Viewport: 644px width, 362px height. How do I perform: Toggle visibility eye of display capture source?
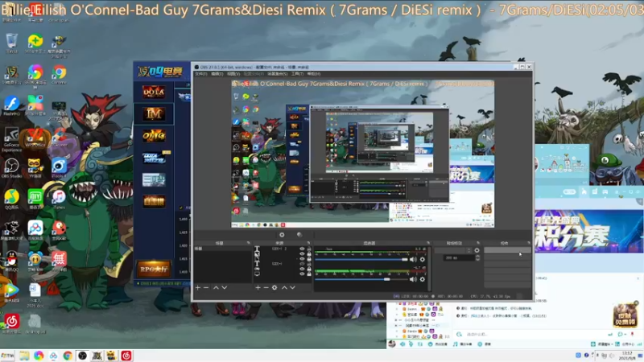pyautogui.click(x=303, y=274)
